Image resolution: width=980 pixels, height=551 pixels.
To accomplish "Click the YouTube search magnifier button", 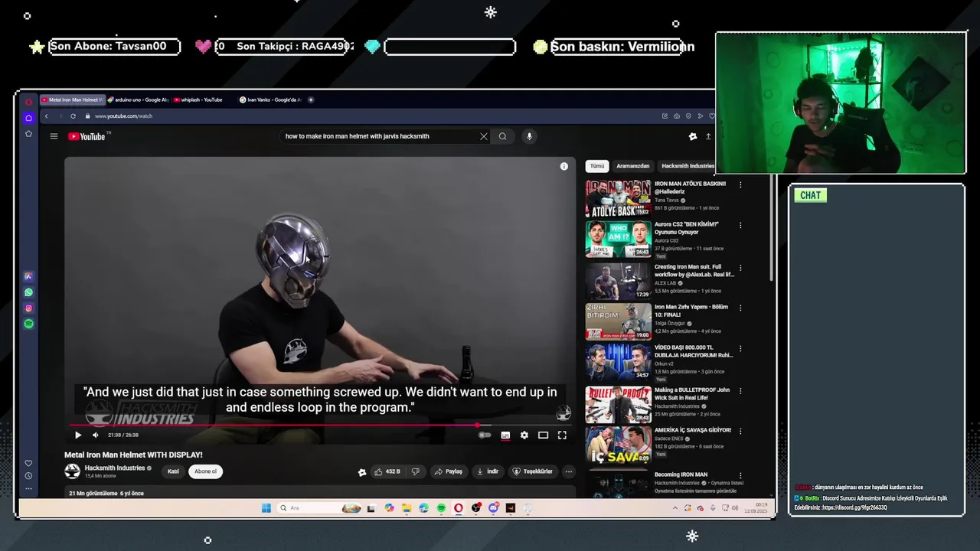I will coord(502,136).
